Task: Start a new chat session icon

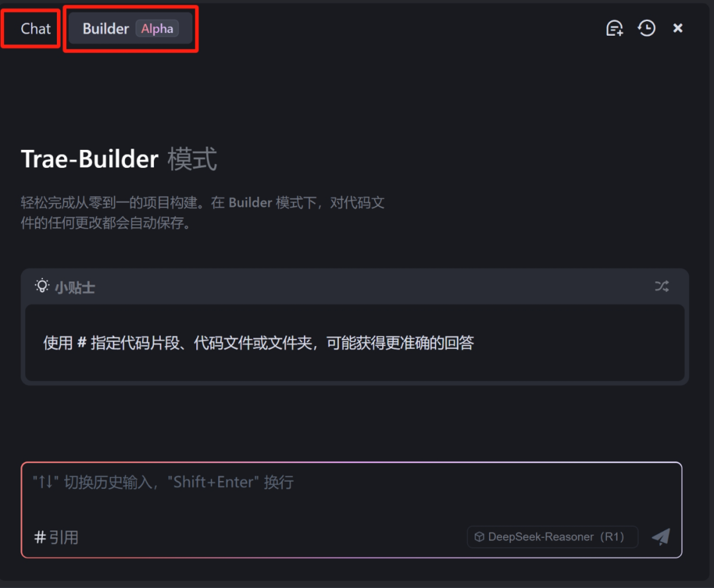Action: point(614,28)
